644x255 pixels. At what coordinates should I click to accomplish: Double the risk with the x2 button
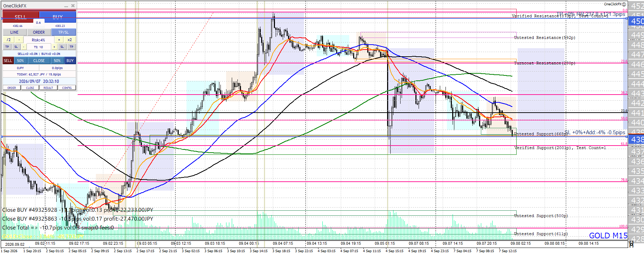70,40
